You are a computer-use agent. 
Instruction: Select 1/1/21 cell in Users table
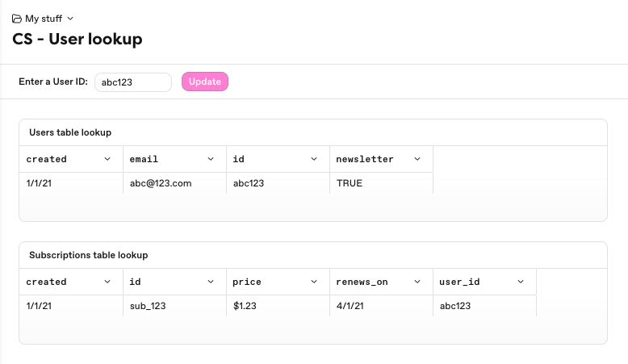pos(71,183)
